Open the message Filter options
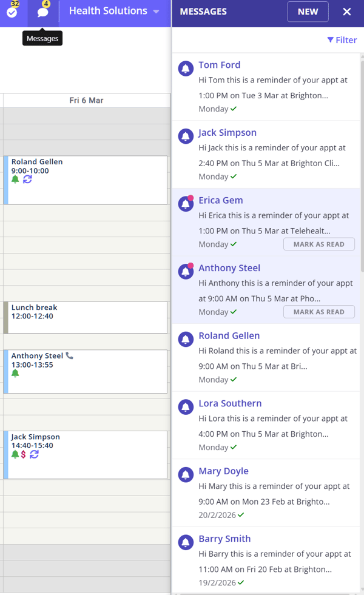The height and width of the screenshot is (595, 364). coord(342,40)
